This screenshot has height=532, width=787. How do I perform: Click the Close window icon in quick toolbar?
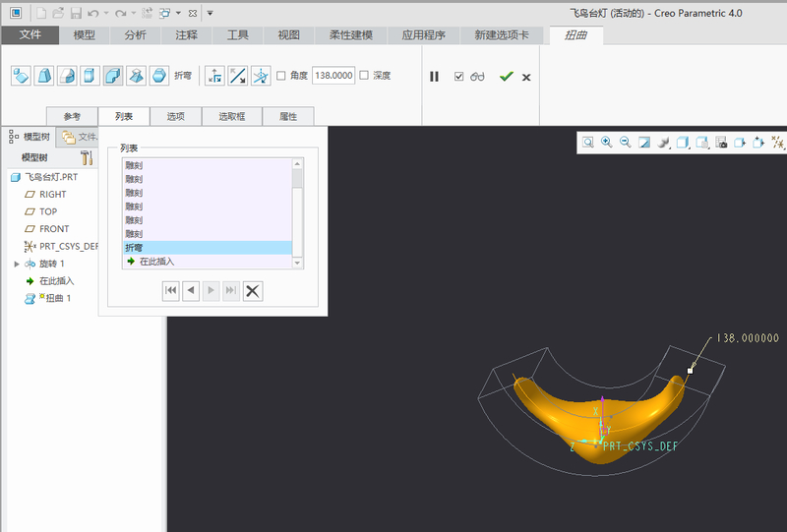tap(193, 14)
